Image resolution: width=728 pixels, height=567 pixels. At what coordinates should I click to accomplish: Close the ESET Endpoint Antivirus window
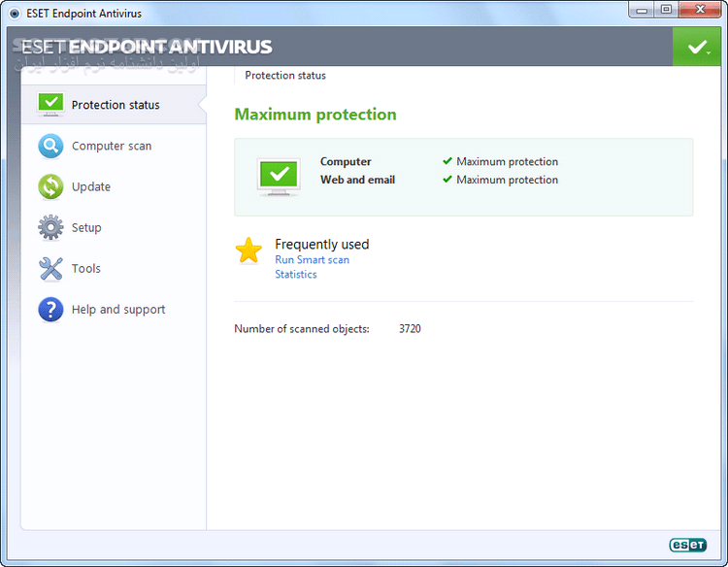700,10
